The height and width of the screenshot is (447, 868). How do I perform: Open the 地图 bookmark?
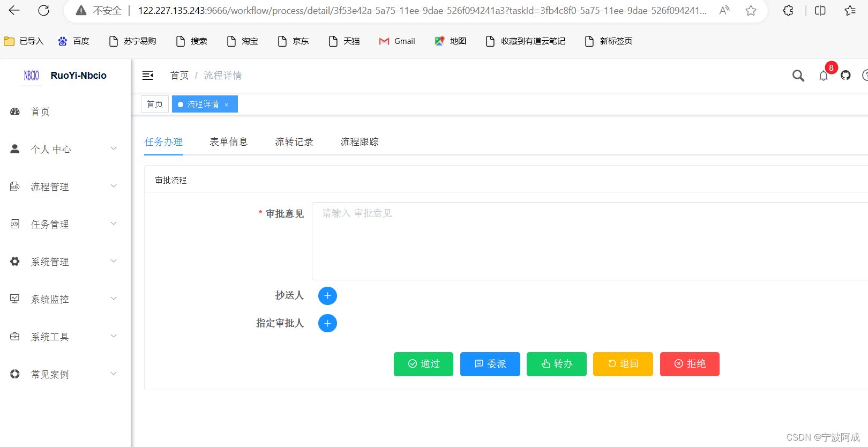pos(451,41)
